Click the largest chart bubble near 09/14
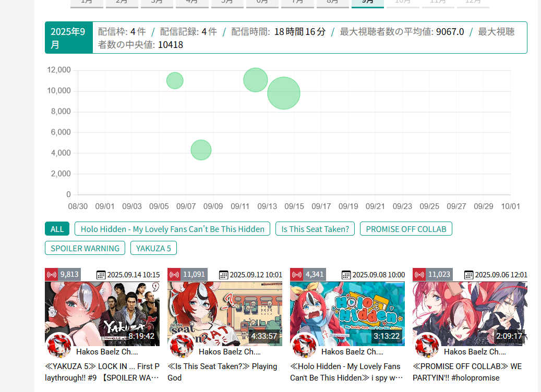Viewport: 541px width, 392px height. click(x=284, y=93)
